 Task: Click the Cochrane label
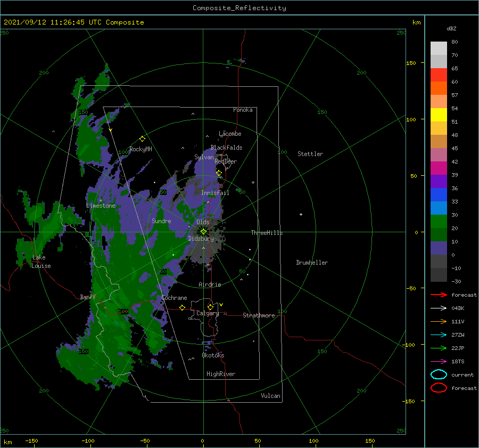click(174, 298)
